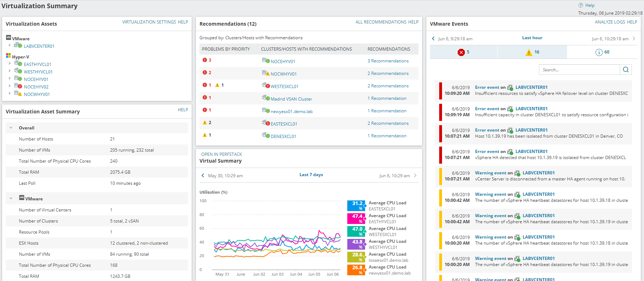Open 1 Recommendation for Madrid VSAN Cluster
This screenshot has height=281, width=644.
(x=387, y=98)
